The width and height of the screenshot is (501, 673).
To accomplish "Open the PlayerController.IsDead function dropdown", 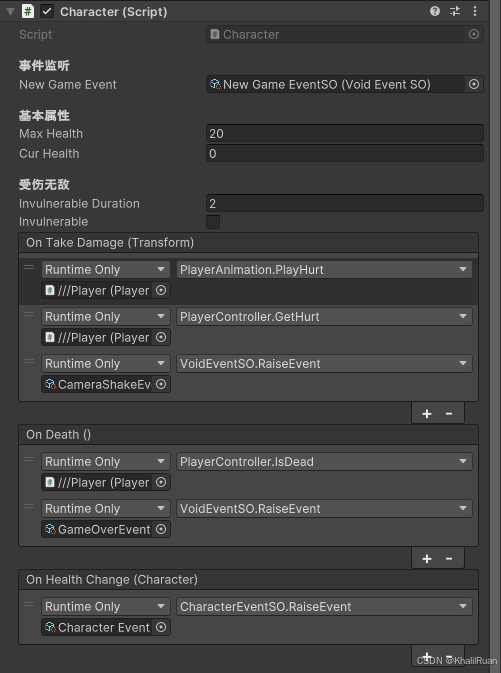I will pos(324,461).
